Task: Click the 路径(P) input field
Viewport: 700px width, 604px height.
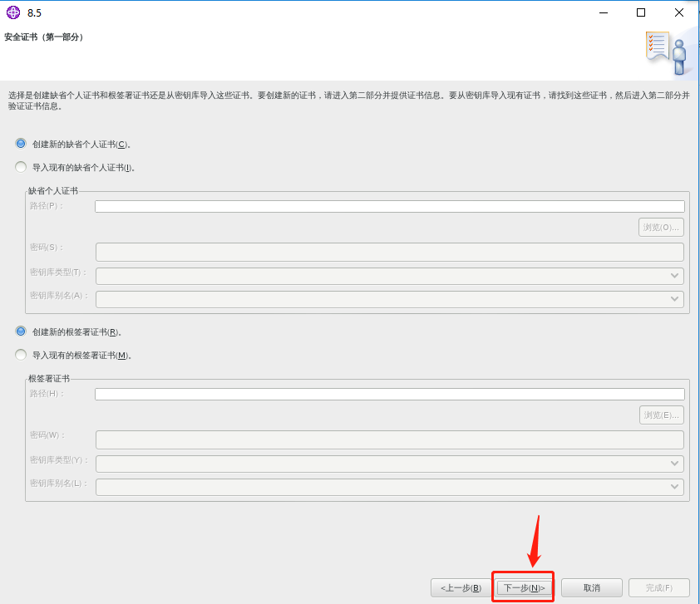Action: point(390,206)
